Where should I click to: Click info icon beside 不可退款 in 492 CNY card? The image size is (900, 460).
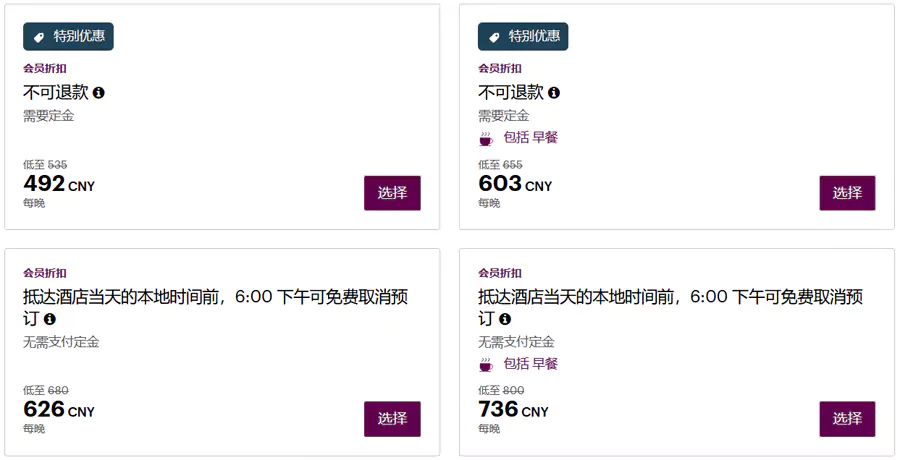(x=99, y=93)
